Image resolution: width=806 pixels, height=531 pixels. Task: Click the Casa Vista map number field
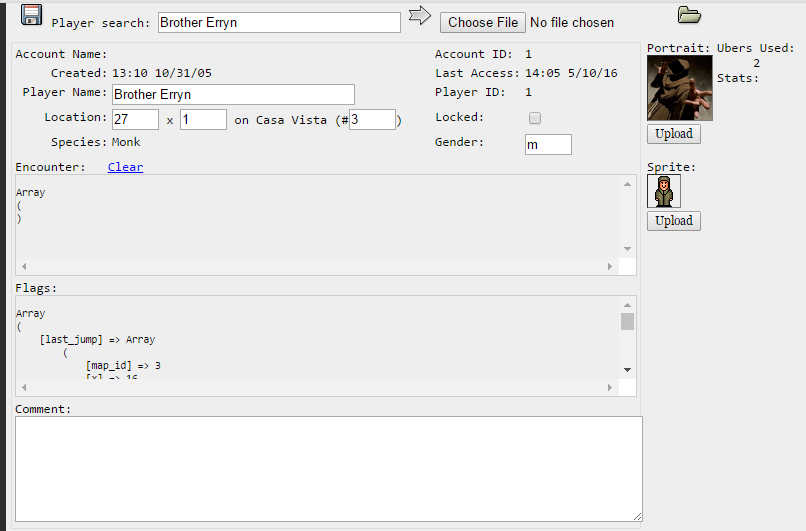click(372, 119)
